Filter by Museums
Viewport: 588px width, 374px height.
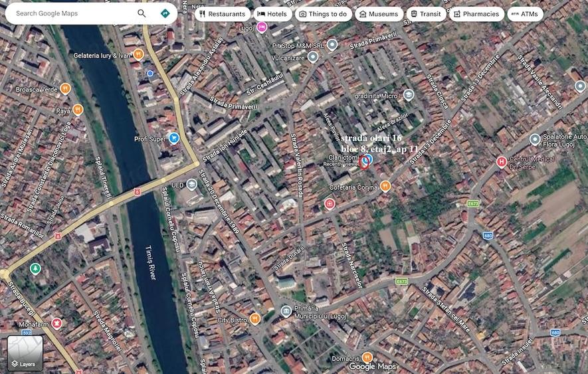(x=379, y=14)
